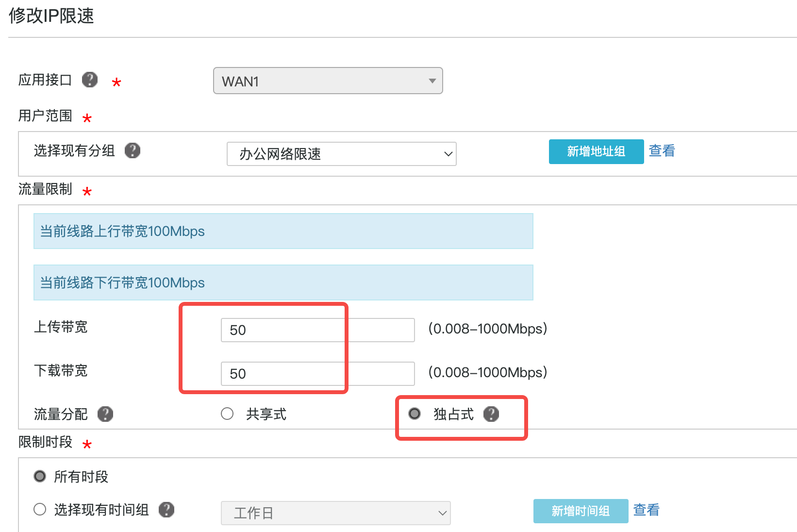Viewport: 797px width, 532px height.
Task: Click help icon next to 独占式
Action: 491,414
